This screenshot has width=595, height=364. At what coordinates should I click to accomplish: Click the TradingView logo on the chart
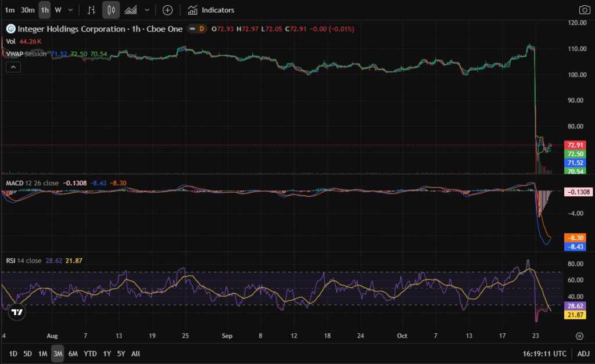click(x=17, y=312)
